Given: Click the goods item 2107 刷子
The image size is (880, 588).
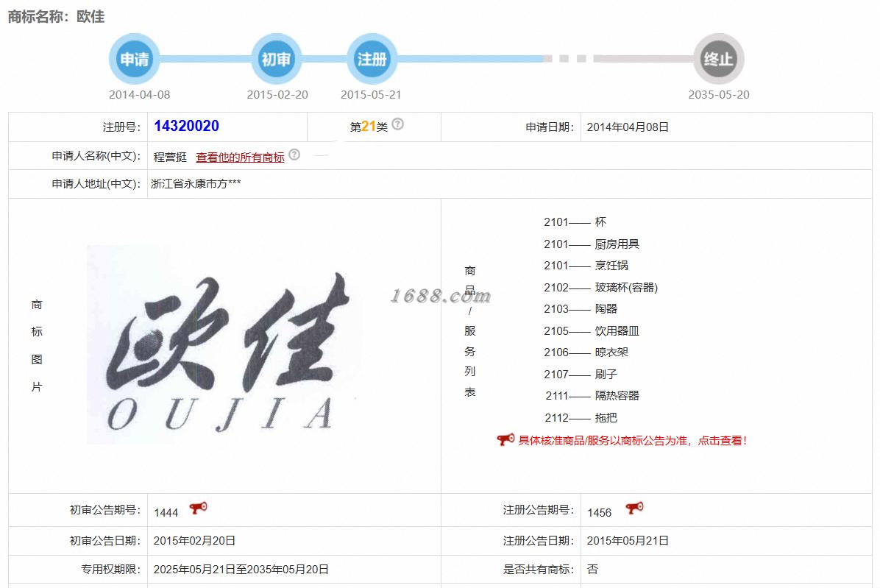Looking at the screenshot, I should (x=581, y=375).
